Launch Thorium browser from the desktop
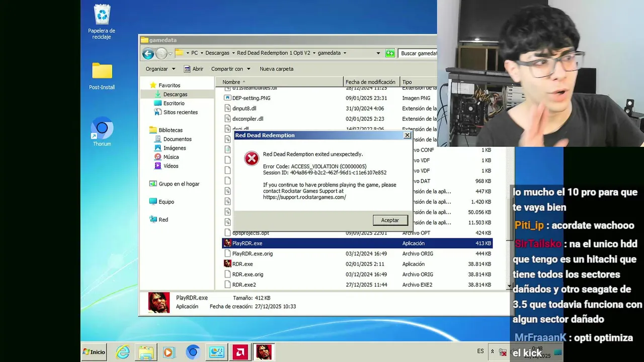 tap(102, 133)
